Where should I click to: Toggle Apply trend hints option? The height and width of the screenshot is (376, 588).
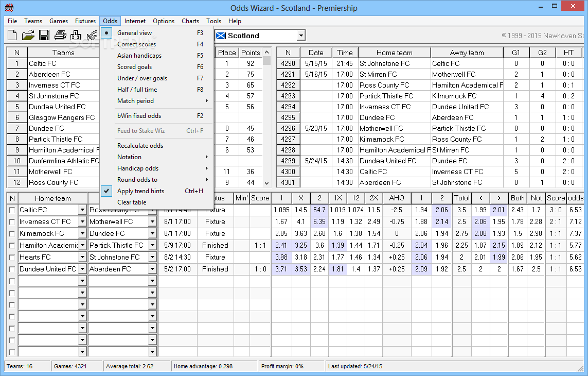157,191
